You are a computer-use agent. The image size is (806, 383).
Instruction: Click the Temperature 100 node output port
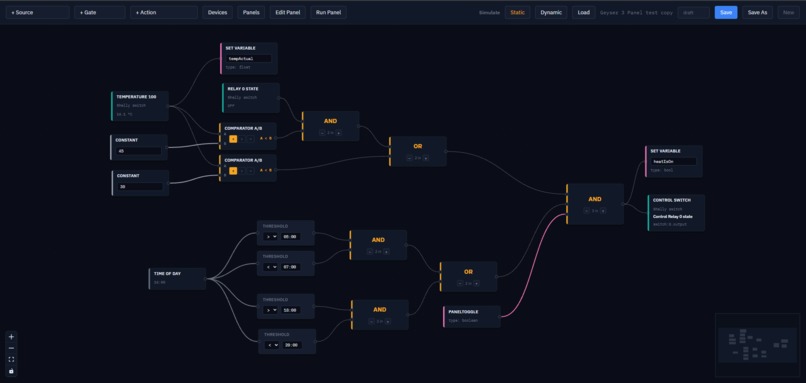(169, 106)
